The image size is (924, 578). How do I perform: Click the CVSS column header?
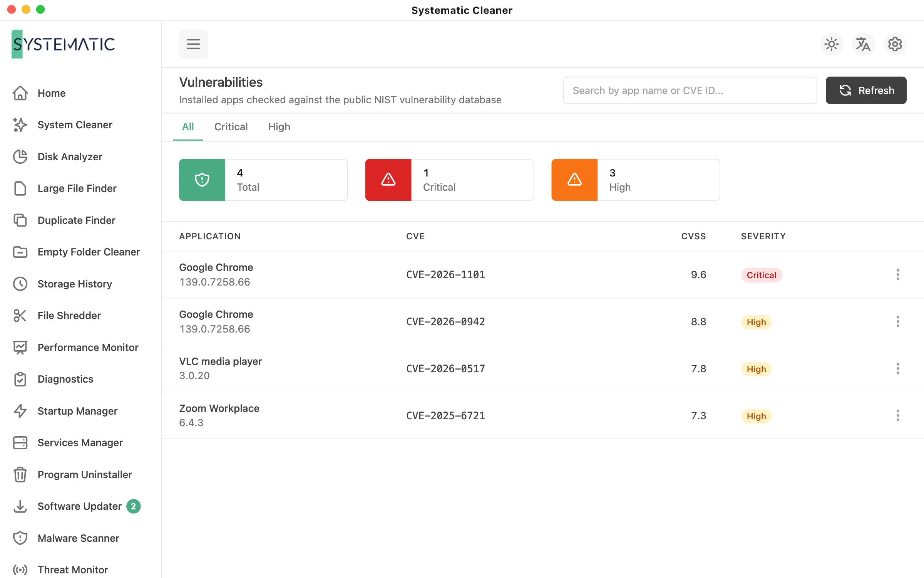point(693,236)
